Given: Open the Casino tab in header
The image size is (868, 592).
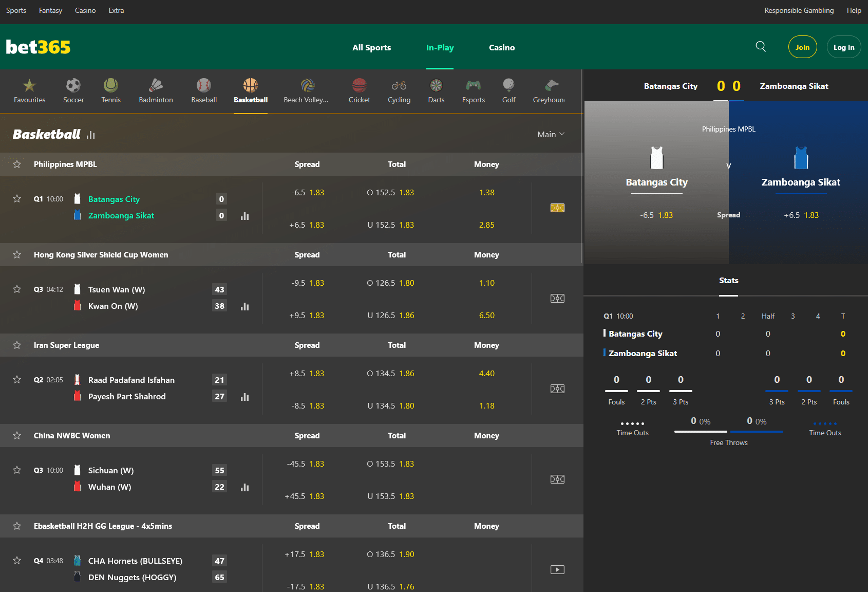Looking at the screenshot, I should [x=501, y=47].
